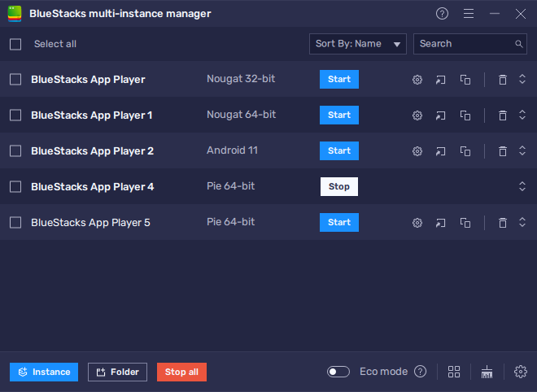Stop the BlueStacks App Player 4 instance
The image size is (537, 392).
click(338, 187)
